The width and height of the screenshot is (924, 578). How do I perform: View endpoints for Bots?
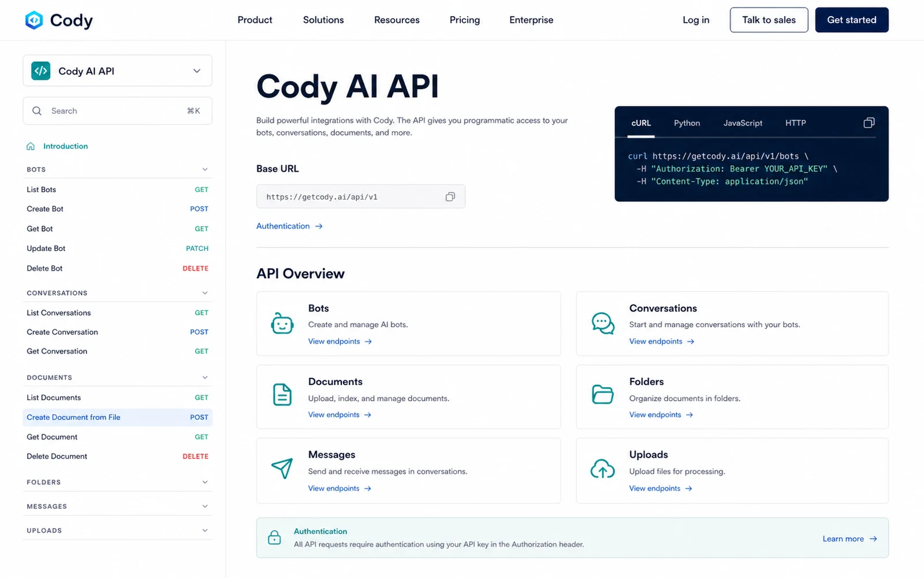tap(340, 342)
